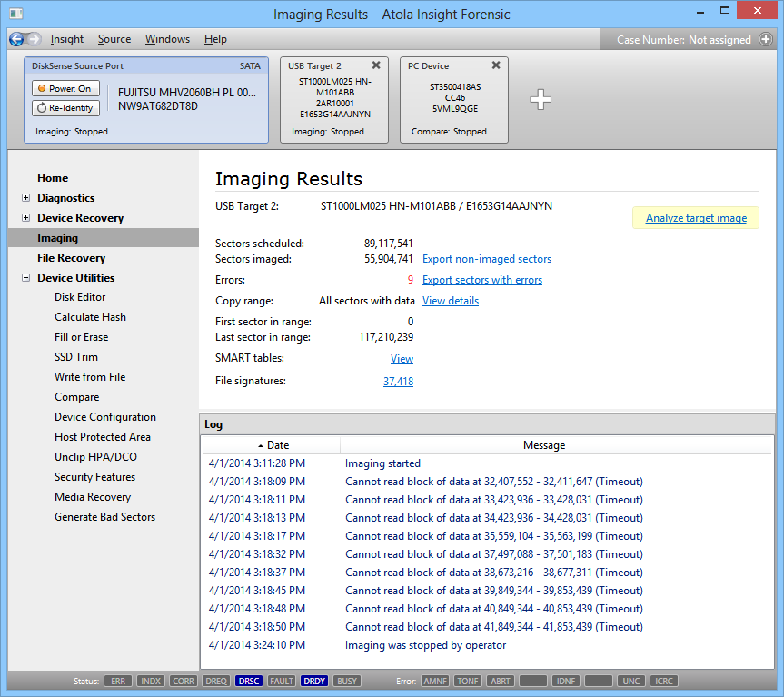Open Media Recovery utility
The image size is (784, 697).
coord(93,497)
